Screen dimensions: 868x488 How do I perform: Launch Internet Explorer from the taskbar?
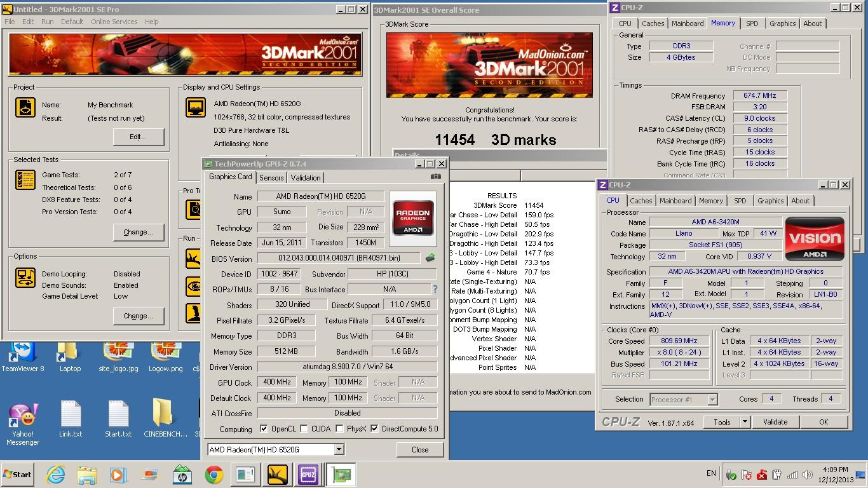point(56,475)
